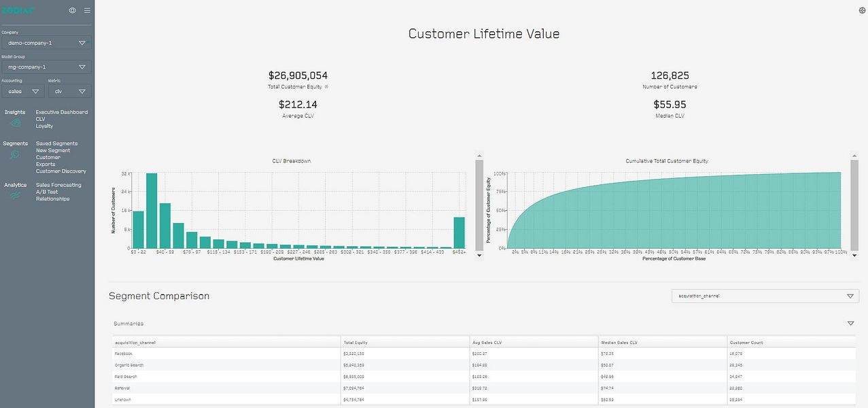Navigate to Sales Forecasting
The width and height of the screenshot is (868, 408).
(58, 185)
